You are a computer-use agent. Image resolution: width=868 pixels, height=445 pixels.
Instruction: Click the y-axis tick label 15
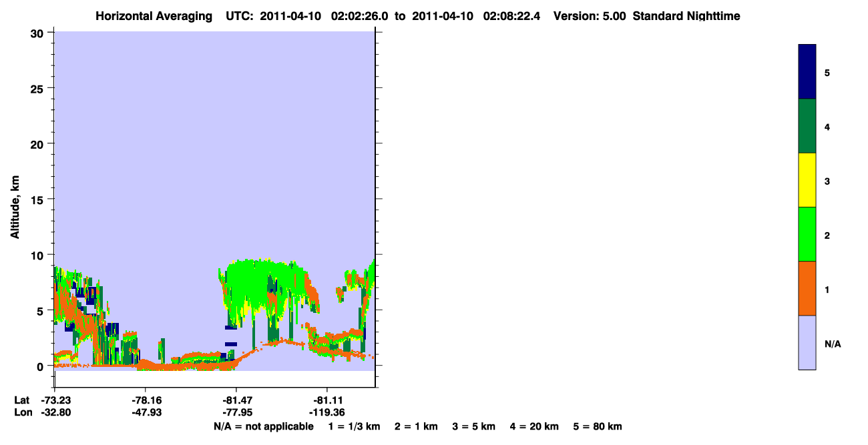[x=39, y=199]
